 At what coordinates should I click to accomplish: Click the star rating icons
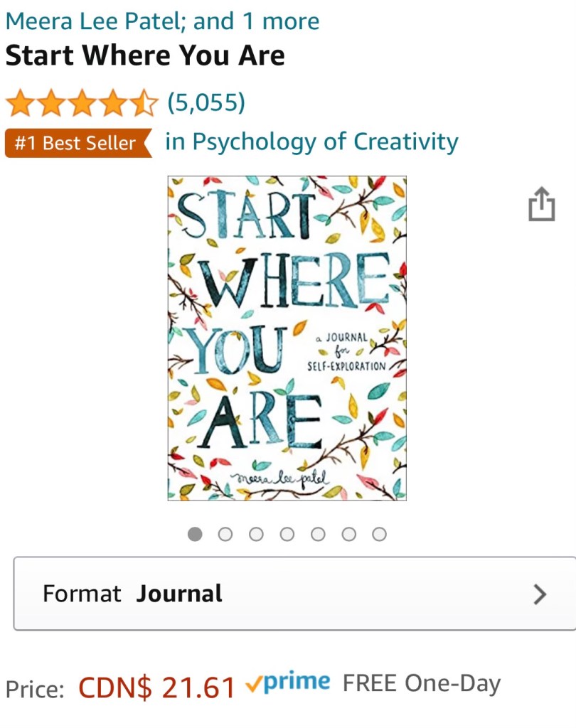click(x=82, y=102)
